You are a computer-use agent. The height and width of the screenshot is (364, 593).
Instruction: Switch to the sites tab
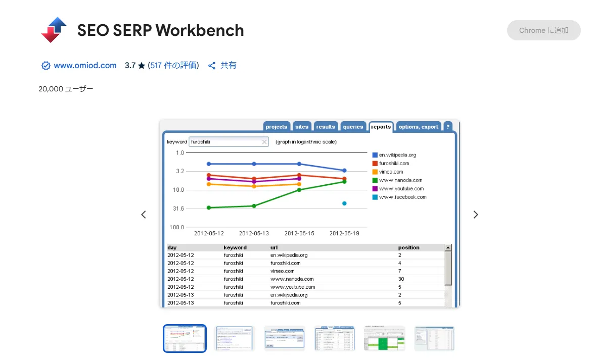pos(302,127)
